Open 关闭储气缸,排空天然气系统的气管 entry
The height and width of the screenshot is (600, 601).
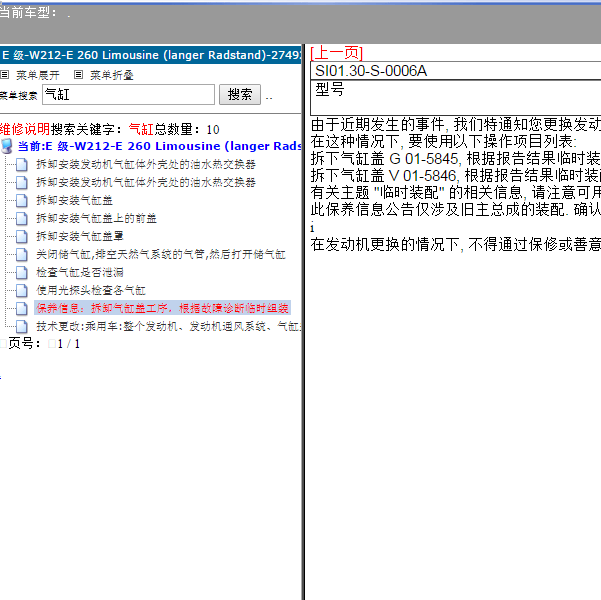(161, 254)
